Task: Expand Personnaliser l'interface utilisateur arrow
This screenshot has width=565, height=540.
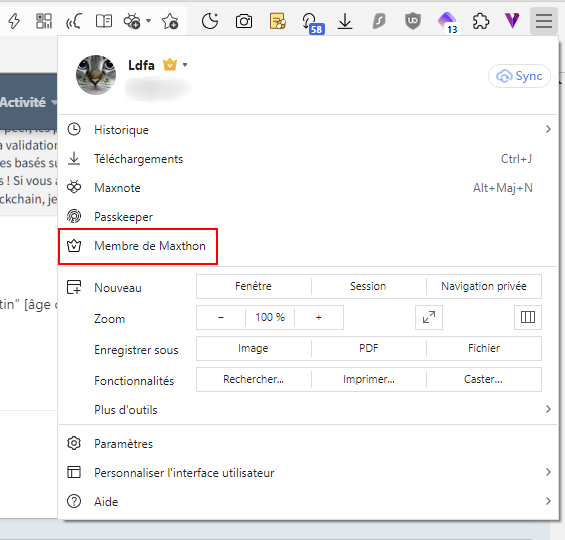Action: (548, 472)
